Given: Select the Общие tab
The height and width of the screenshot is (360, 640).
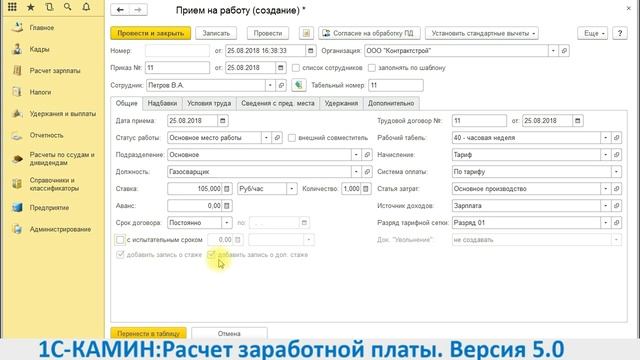Looking at the screenshot, I should [x=127, y=103].
